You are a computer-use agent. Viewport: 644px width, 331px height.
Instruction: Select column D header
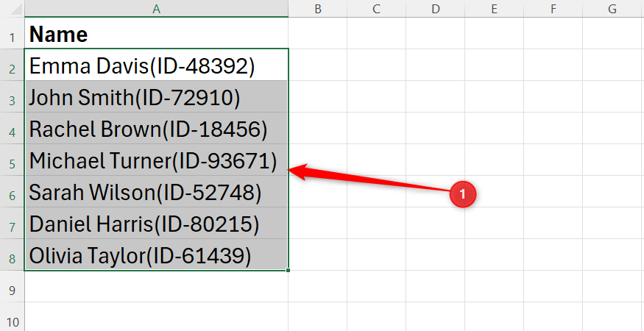pos(436,9)
